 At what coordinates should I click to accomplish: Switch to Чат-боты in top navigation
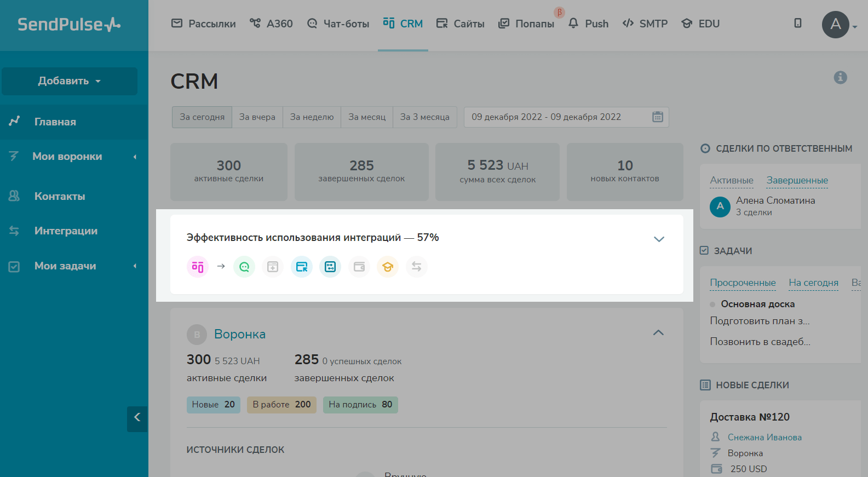click(338, 24)
